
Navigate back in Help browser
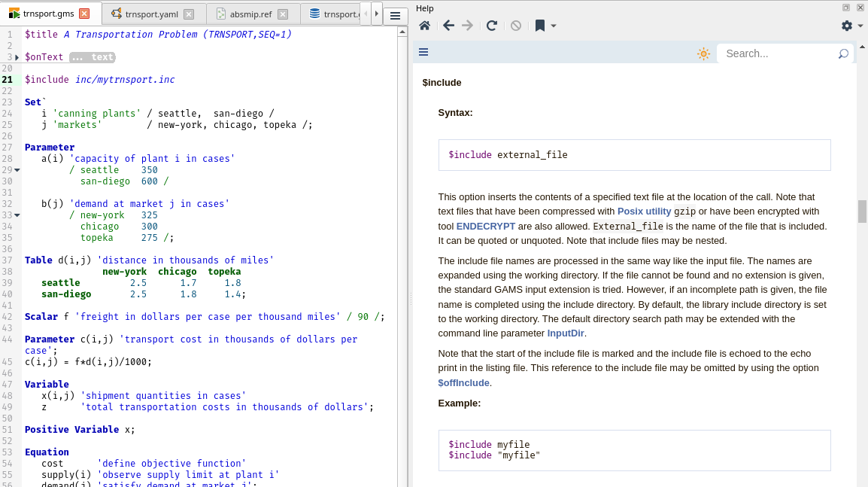click(449, 26)
